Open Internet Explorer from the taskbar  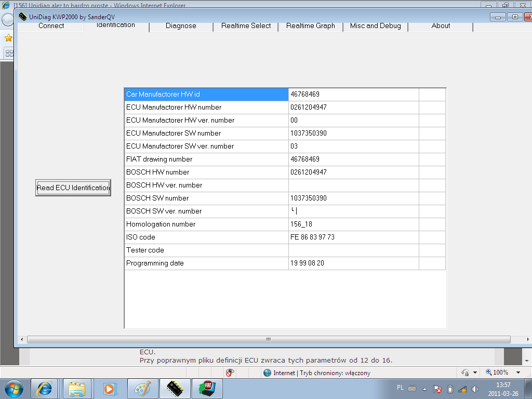click(x=45, y=389)
